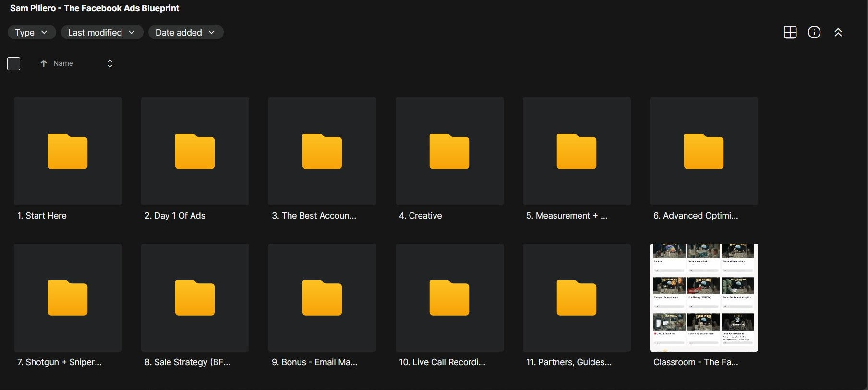868x390 pixels.
Task: Open the 'Classroom - The Fa...' image thumbnail
Action: pyautogui.click(x=704, y=297)
